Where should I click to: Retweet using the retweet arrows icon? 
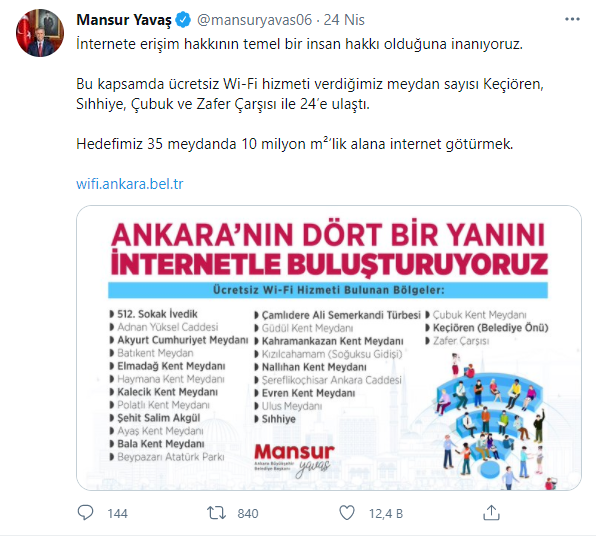(216, 513)
